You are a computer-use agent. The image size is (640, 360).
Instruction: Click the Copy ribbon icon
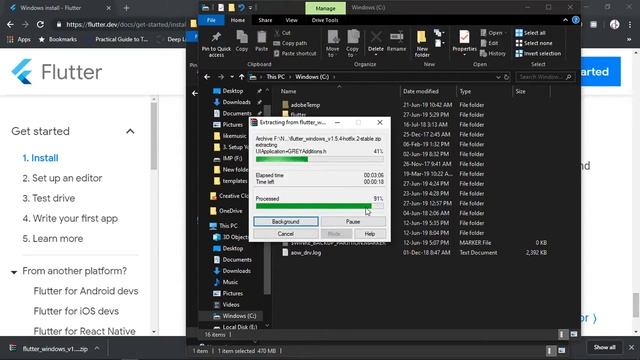[242, 41]
